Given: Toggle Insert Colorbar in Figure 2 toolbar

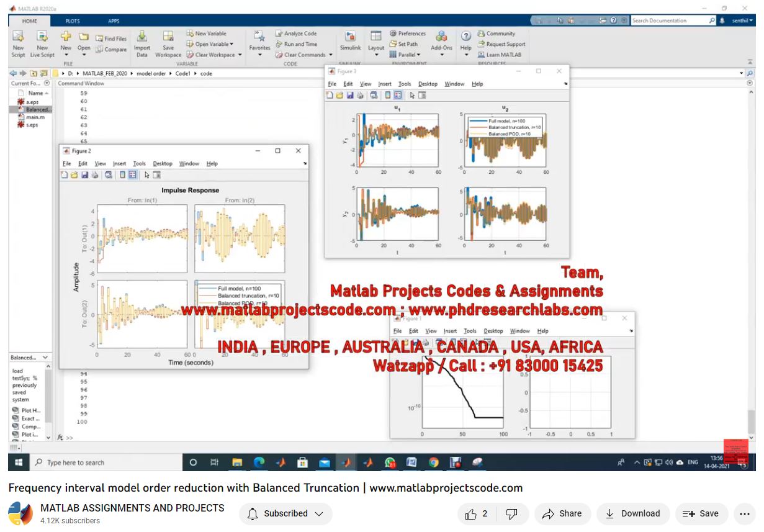Looking at the screenshot, I should coord(123,175).
